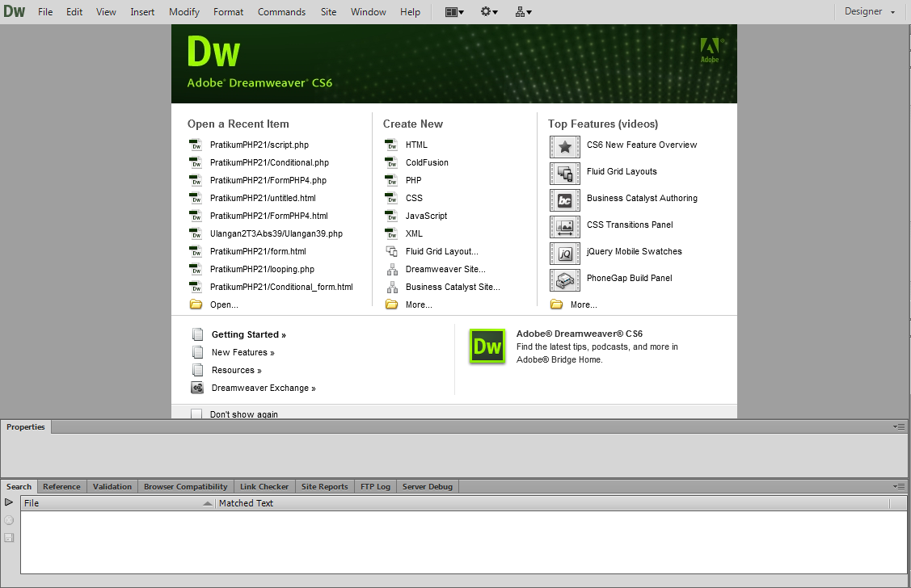911x588 pixels.
Task: Open the Edit menu
Action: pos(74,11)
